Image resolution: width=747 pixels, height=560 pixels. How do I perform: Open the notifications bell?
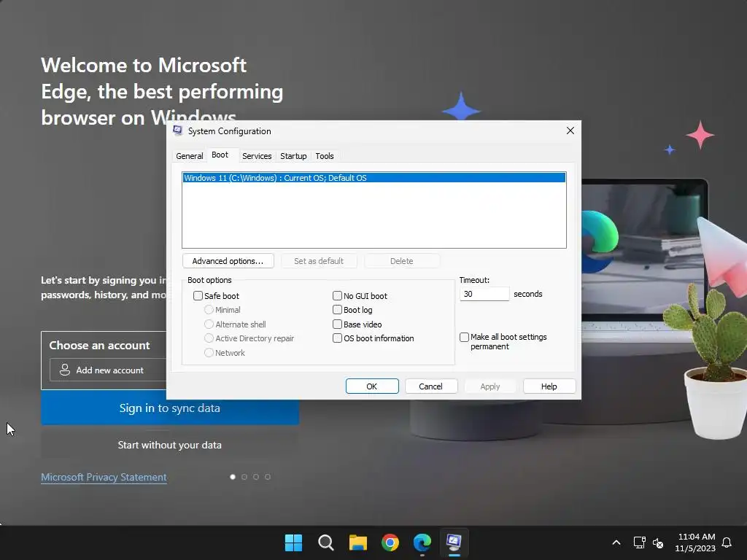[727, 542]
